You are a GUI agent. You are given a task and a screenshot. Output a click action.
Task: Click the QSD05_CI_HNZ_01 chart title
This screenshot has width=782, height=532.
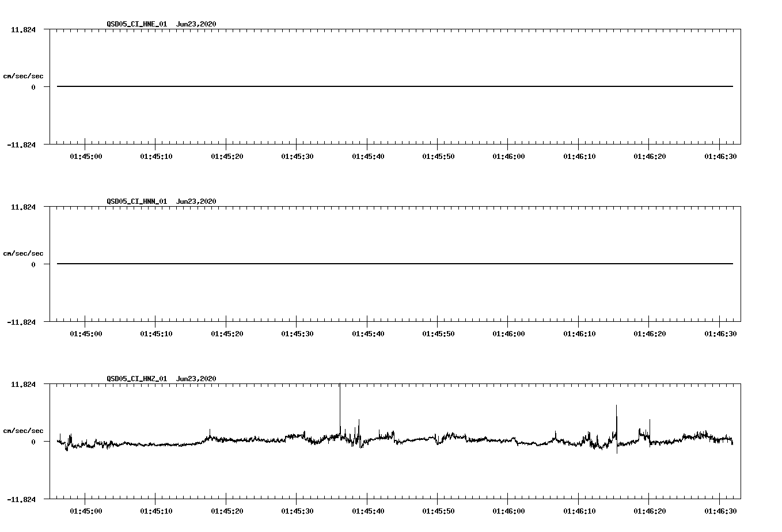pyautogui.click(x=161, y=378)
